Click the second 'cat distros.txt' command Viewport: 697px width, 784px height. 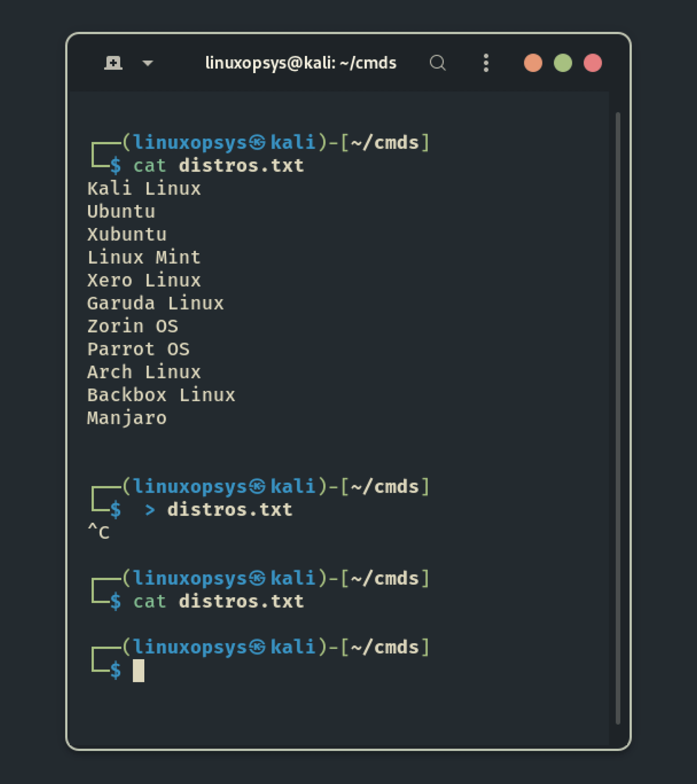[x=218, y=602]
